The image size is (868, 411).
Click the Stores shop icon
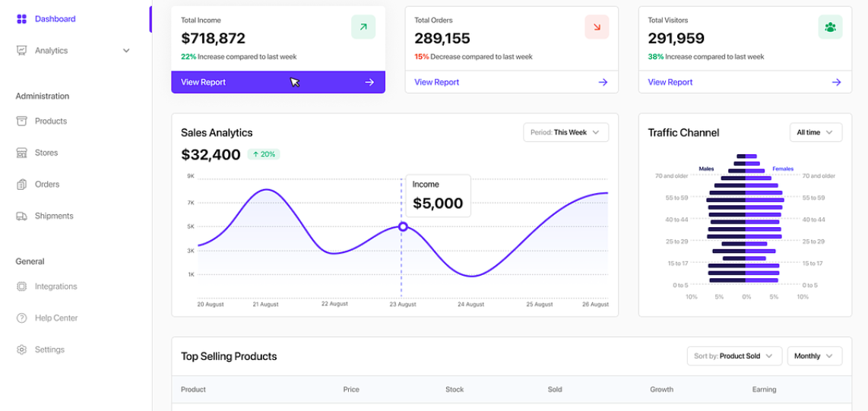[21, 153]
